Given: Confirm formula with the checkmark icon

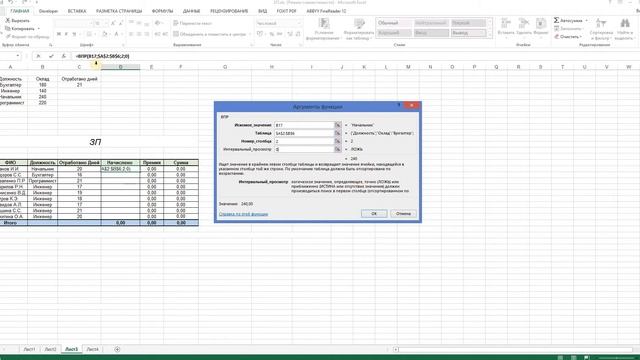Looking at the screenshot, I should 51,56.
